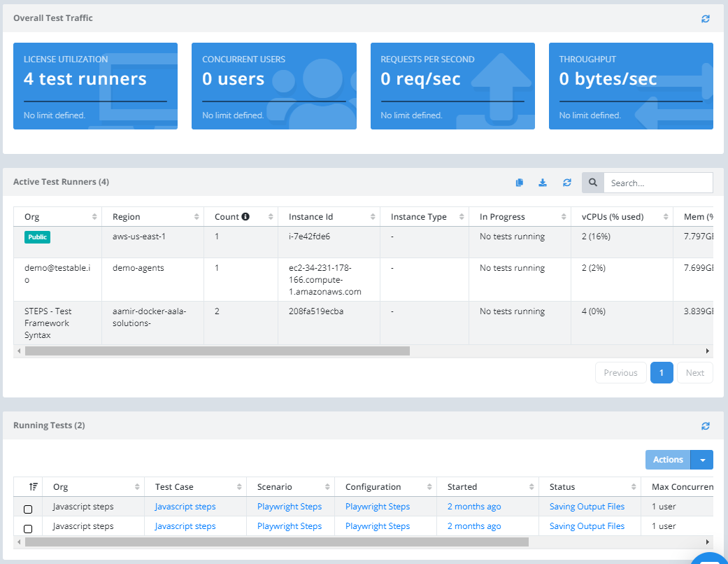This screenshot has height=564, width=728.
Task: Open Javascript steps test case in second row
Action: (185, 526)
